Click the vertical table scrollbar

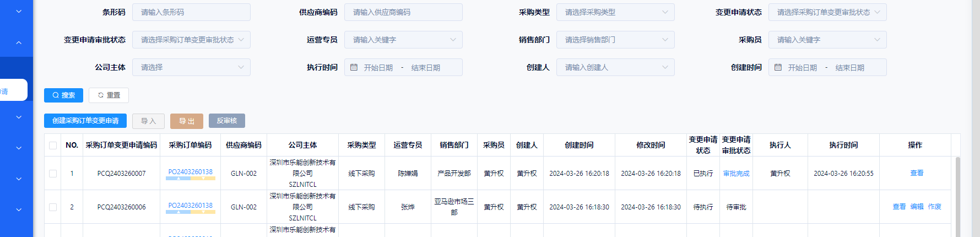tap(957, 197)
